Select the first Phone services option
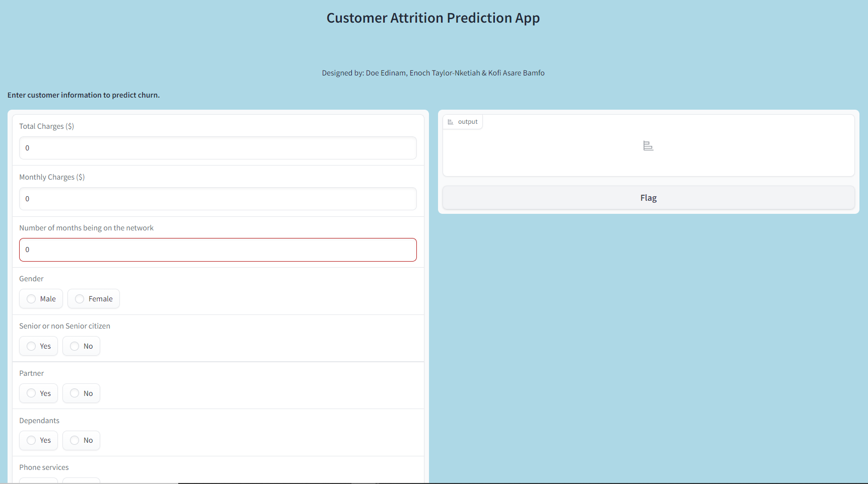The height and width of the screenshot is (484, 868). (x=38, y=480)
